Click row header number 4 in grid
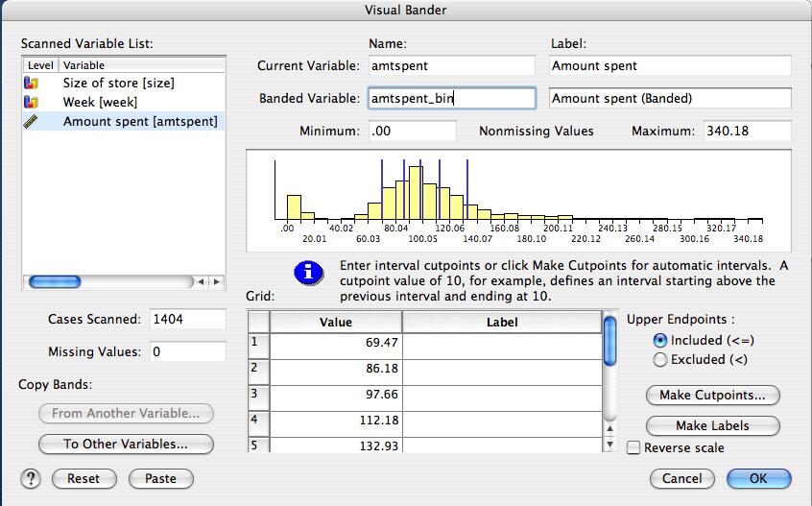This screenshot has width=812, height=506. click(258, 424)
